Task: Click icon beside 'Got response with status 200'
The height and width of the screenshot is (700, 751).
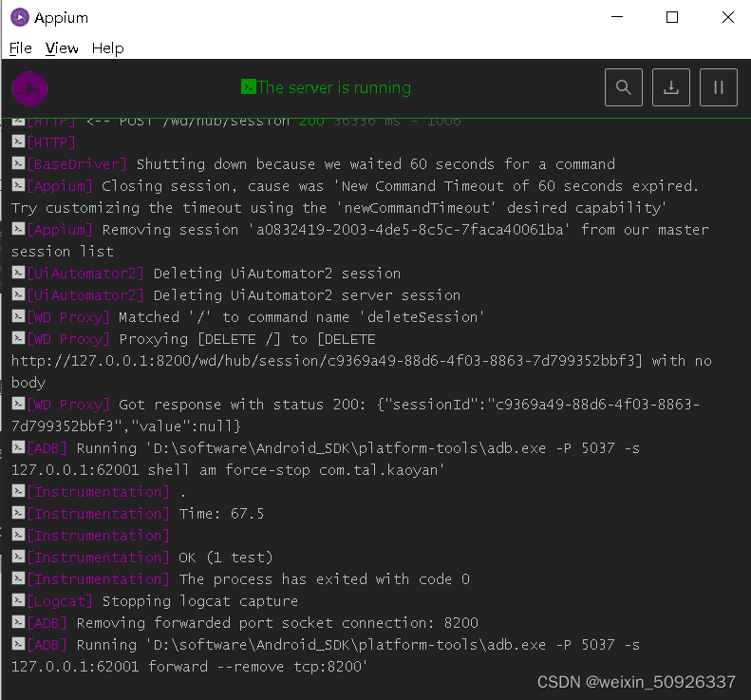Action: pos(18,404)
